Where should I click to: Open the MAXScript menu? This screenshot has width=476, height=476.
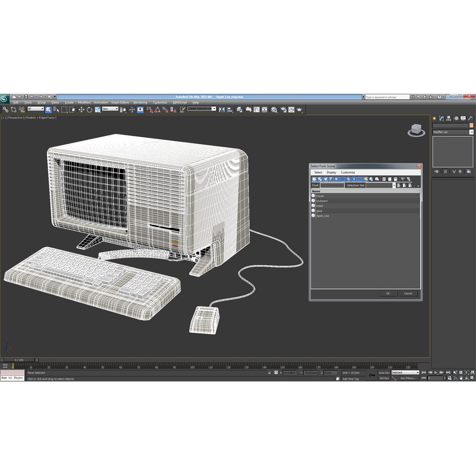[180, 103]
